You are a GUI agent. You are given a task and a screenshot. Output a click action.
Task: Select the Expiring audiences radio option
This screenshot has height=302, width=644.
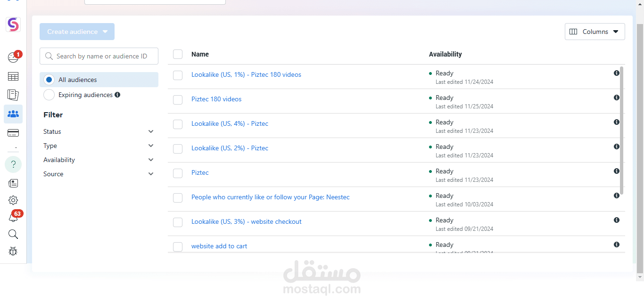49,95
